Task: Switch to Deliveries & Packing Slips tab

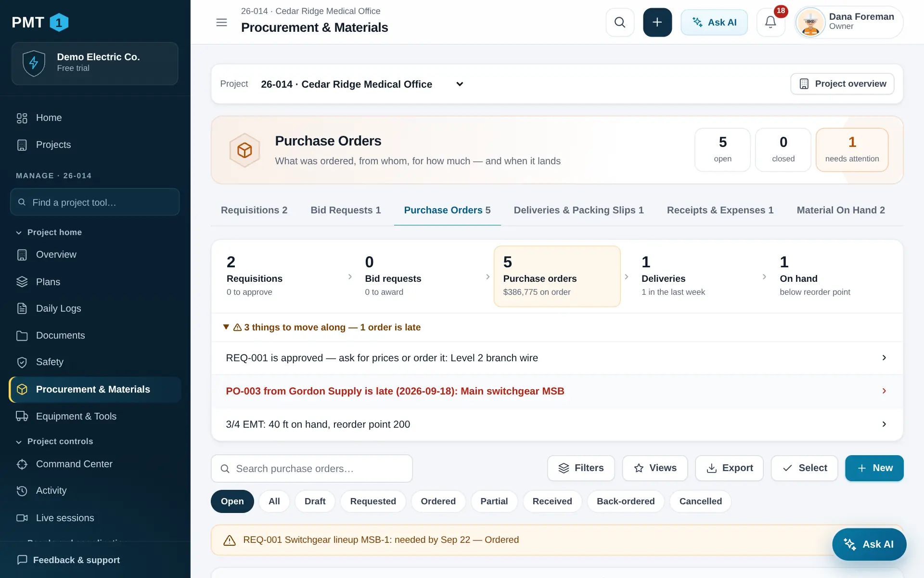Action: point(578,210)
